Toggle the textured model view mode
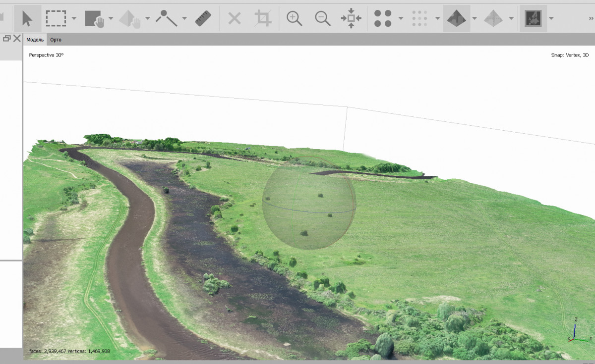 [456, 18]
